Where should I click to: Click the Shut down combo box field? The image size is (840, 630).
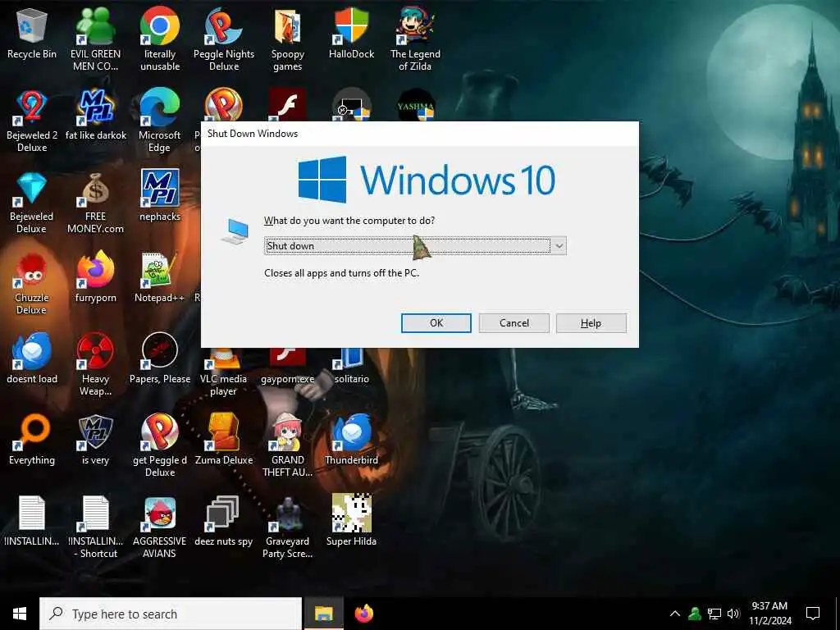pos(415,246)
